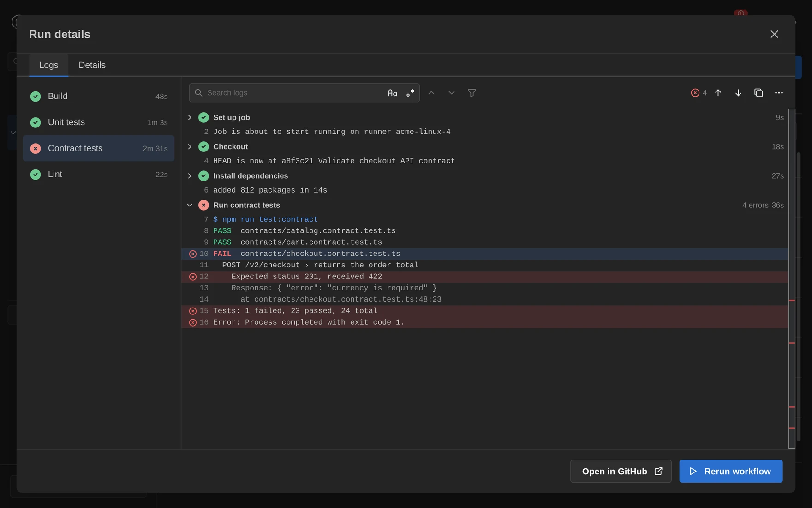
Task: Open the log filter funnel
Action: [x=472, y=93]
